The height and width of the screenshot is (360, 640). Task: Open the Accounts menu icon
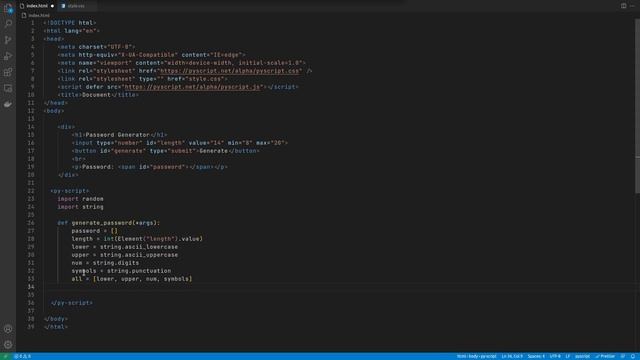(8, 329)
